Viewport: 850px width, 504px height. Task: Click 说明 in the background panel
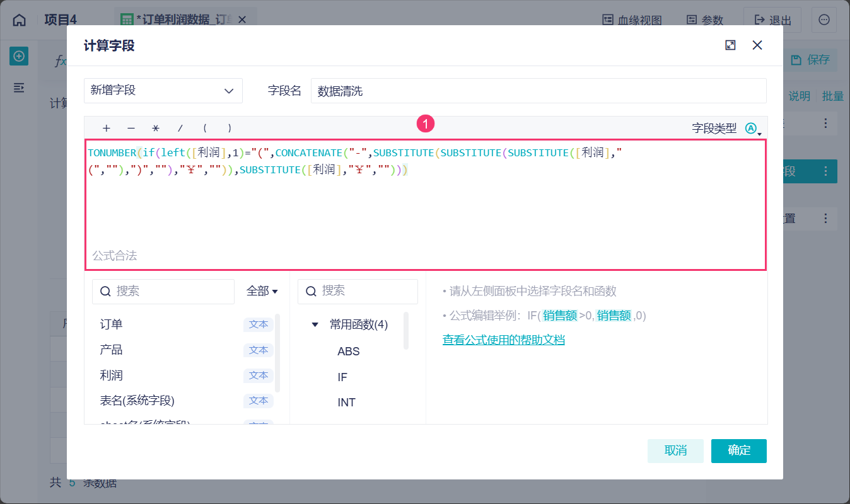[x=799, y=96]
